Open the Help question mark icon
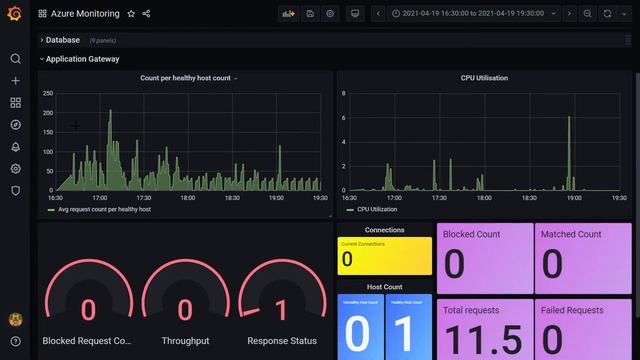Viewport: 640px width, 360px height. tap(16, 341)
